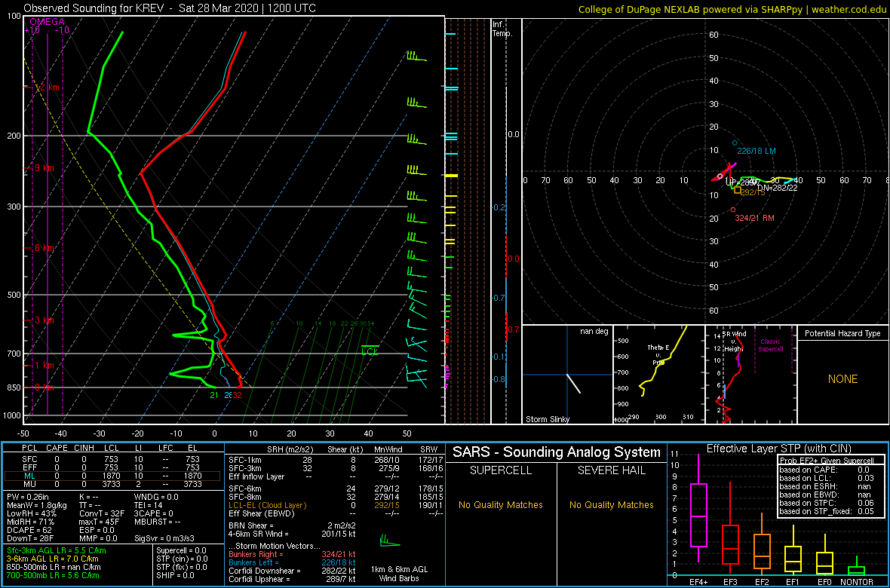Click the orange square cloud-layer wind marker
This screenshot has height=588, width=890.
pyautogui.click(x=738, y=191)
